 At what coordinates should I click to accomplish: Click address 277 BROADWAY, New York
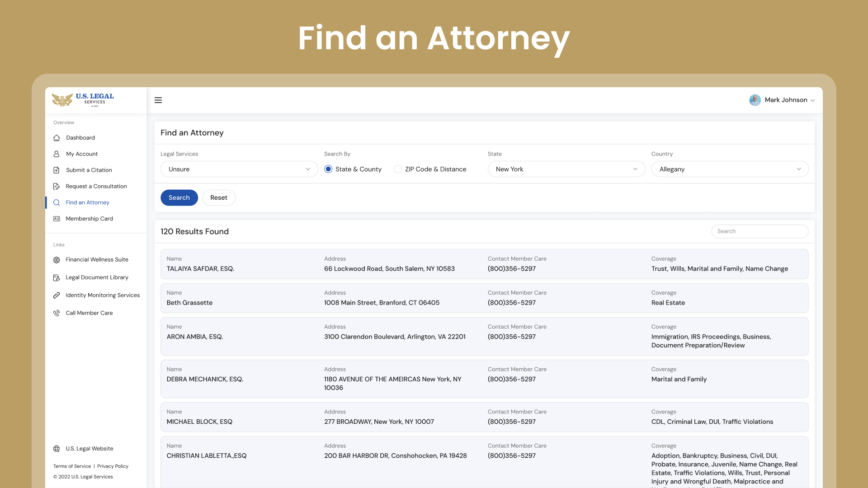click(379, 422)
